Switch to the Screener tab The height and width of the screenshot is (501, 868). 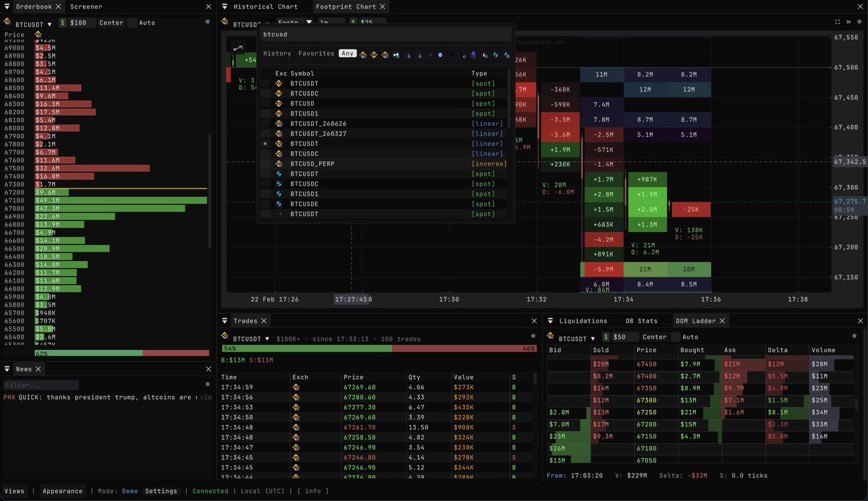click(86, 7)
